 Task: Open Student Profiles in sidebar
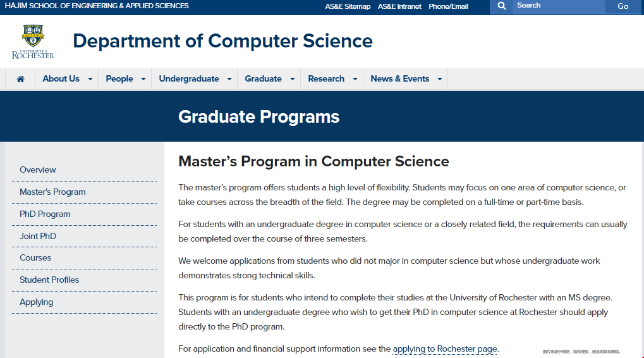click(x=49, y=280)
